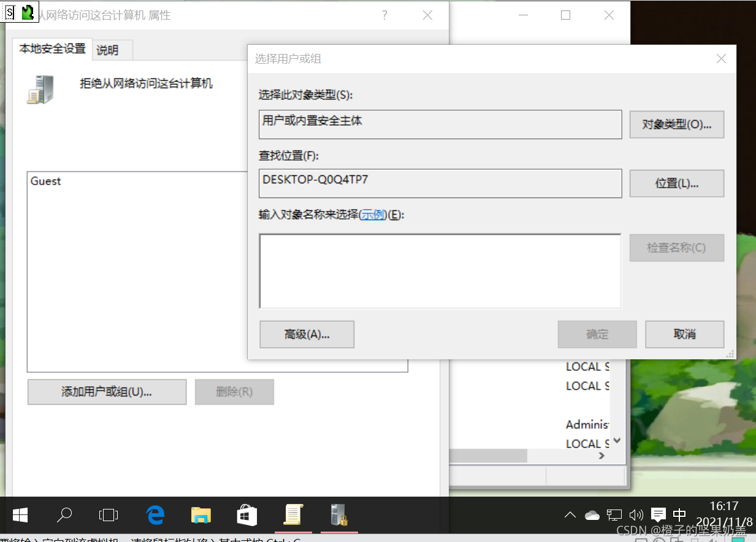Click the green icon next to S at top-left
The width and height of the screenshot is (756, 542).
point(28,12)
